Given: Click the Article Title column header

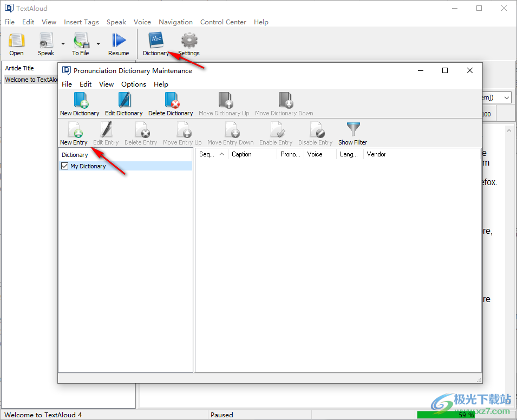Looking at the screenshot, I should click(19, 68).
